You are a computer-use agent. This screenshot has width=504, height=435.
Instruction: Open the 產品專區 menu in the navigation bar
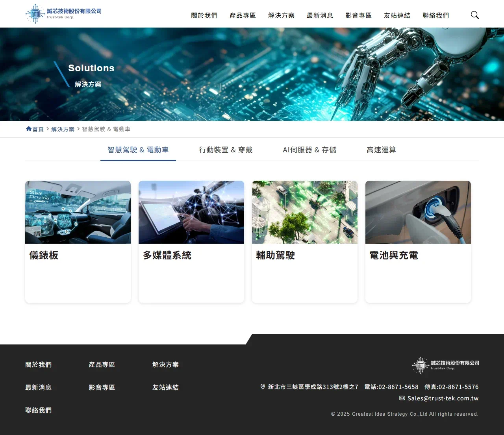tap(243, 15)
